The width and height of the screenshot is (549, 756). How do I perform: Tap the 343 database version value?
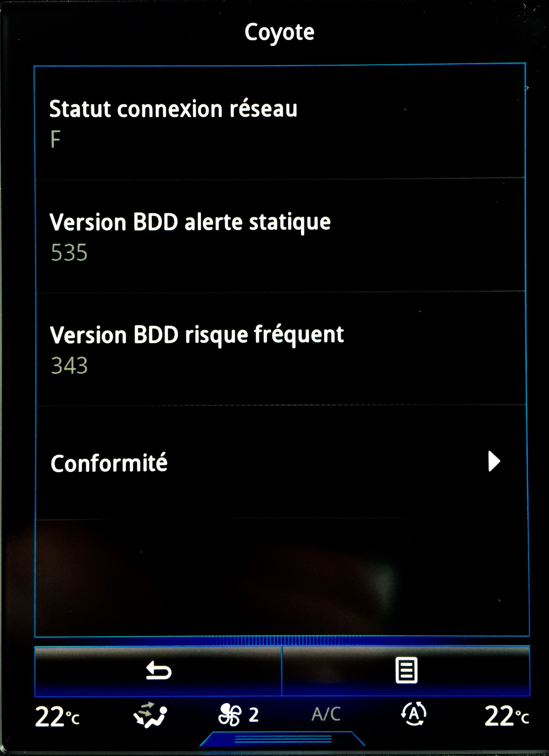pos(69,365)
